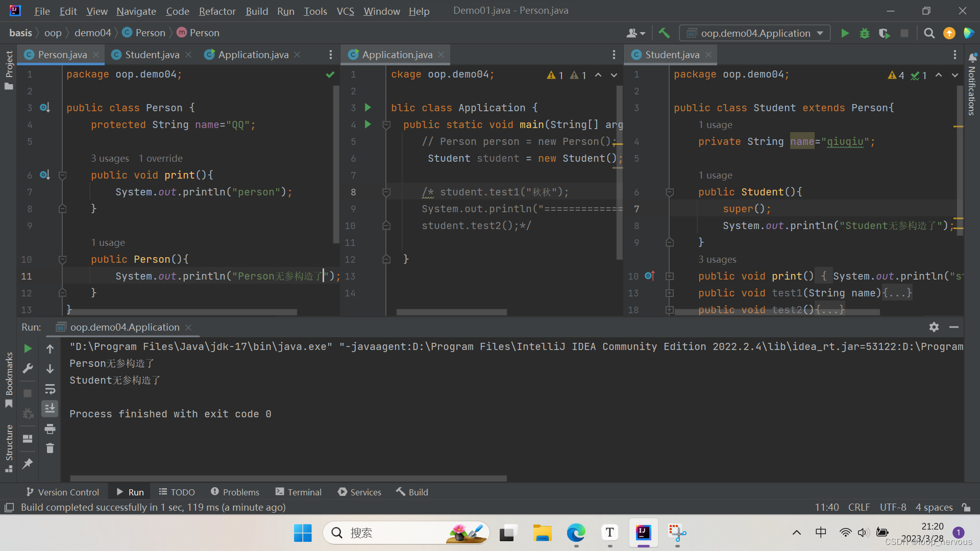Screen dimensions: 980x551
Task: Open the Terminal tool window
Action: pos(299,492)
